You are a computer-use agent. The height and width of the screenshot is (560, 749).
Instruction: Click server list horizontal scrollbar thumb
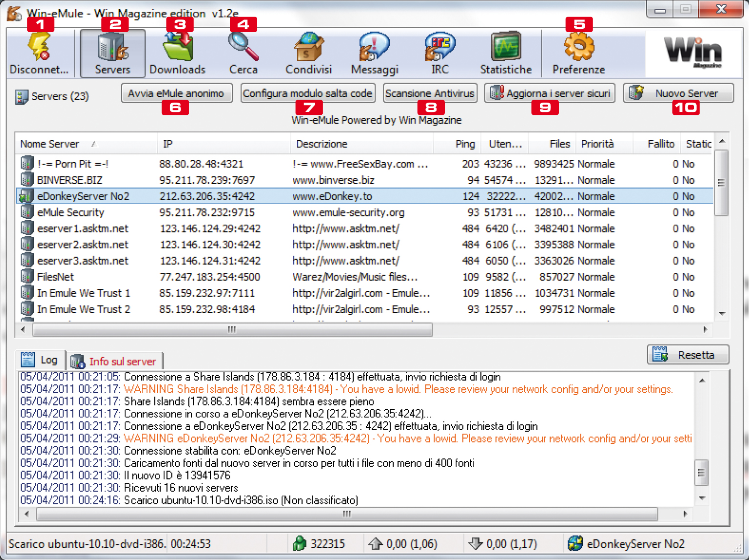(x=232, y=330)
